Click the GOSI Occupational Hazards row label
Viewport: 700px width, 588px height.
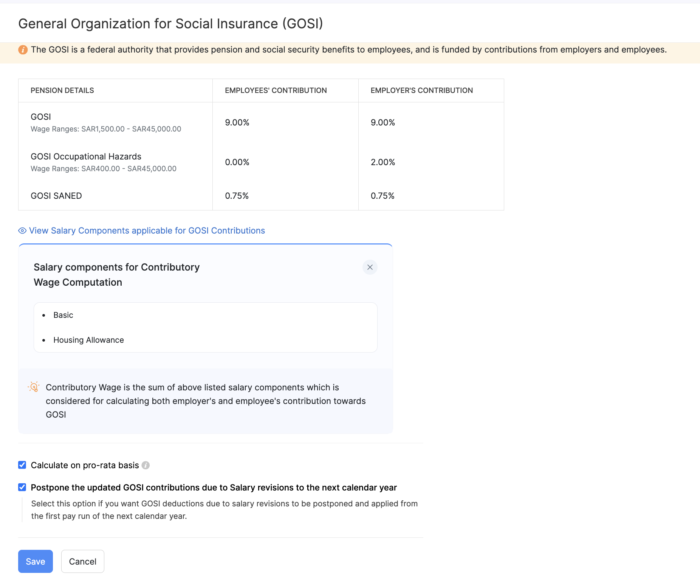[86, 156]
